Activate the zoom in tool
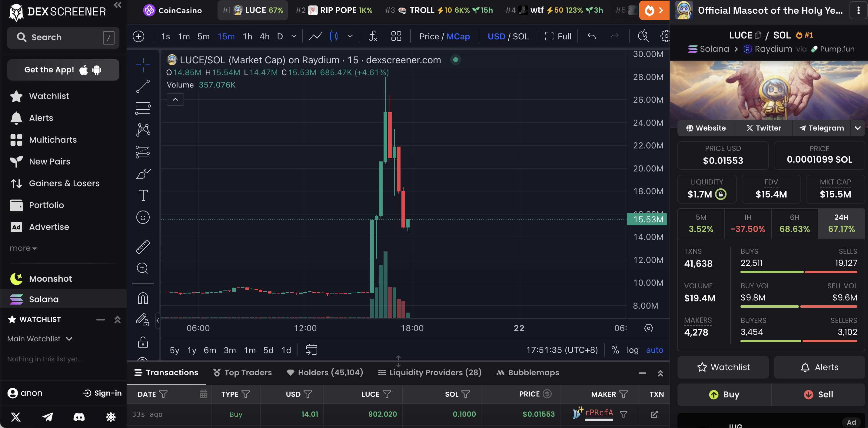Screen dimensions: 868x428 (142, 268)
